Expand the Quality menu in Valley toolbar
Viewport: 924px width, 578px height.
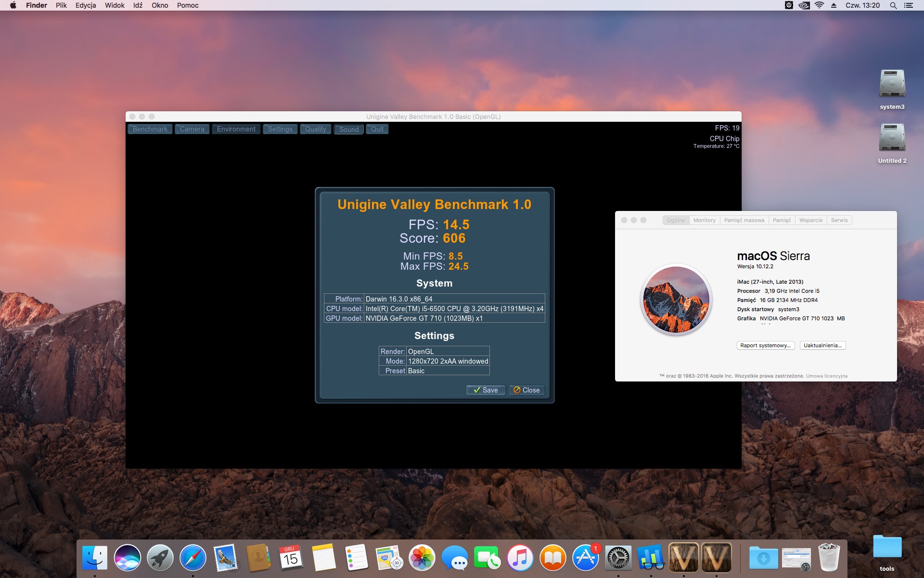(316, 129)
